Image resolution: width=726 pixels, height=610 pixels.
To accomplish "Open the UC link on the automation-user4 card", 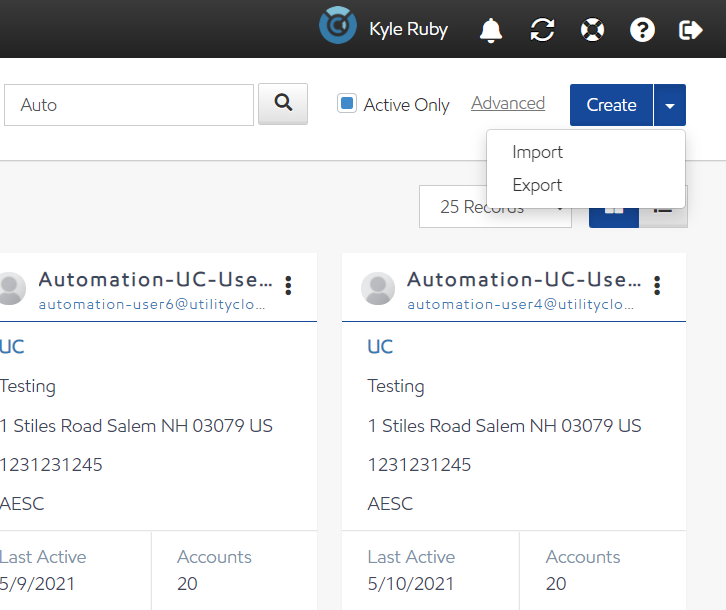I will (x=380, y=347).
